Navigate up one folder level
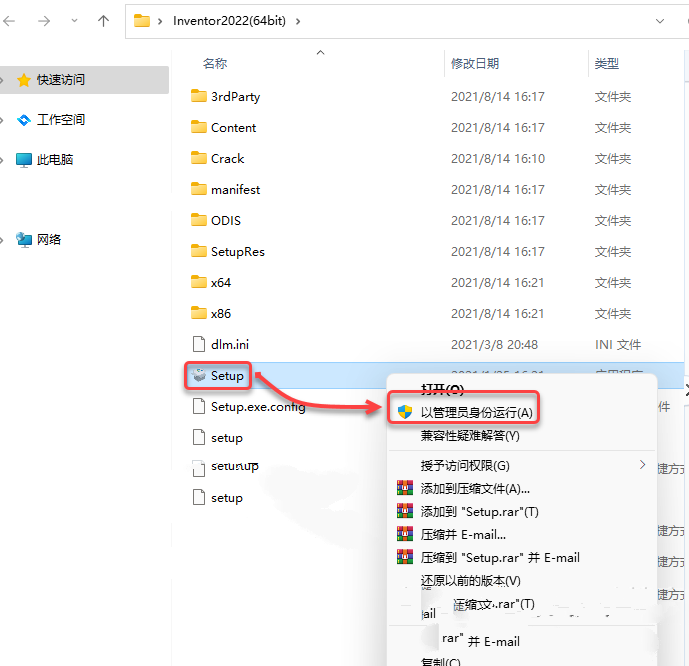The image size is (689, 666). tap(103, 21)
